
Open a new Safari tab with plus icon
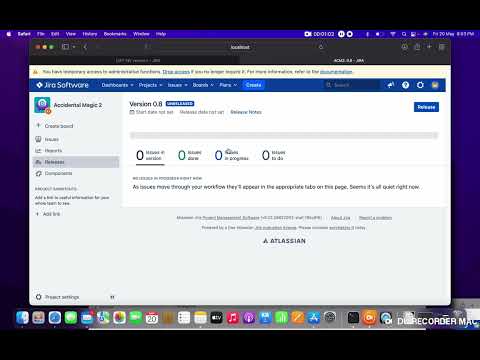point(429,47)
